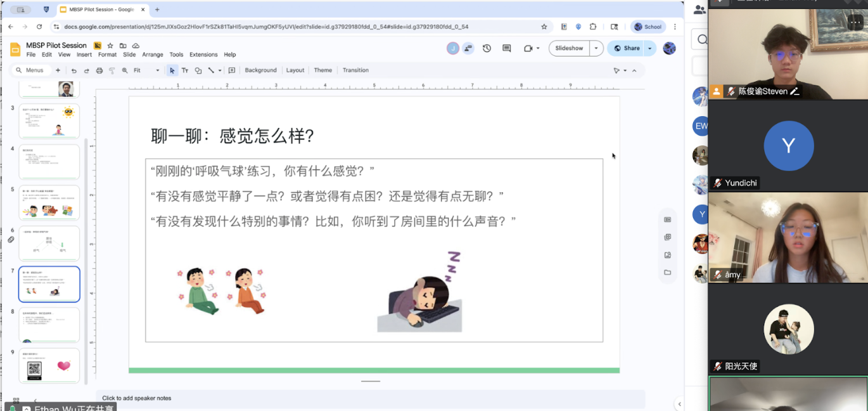
Task: Click the zoom magnifier icon
Action: point(125,70)
